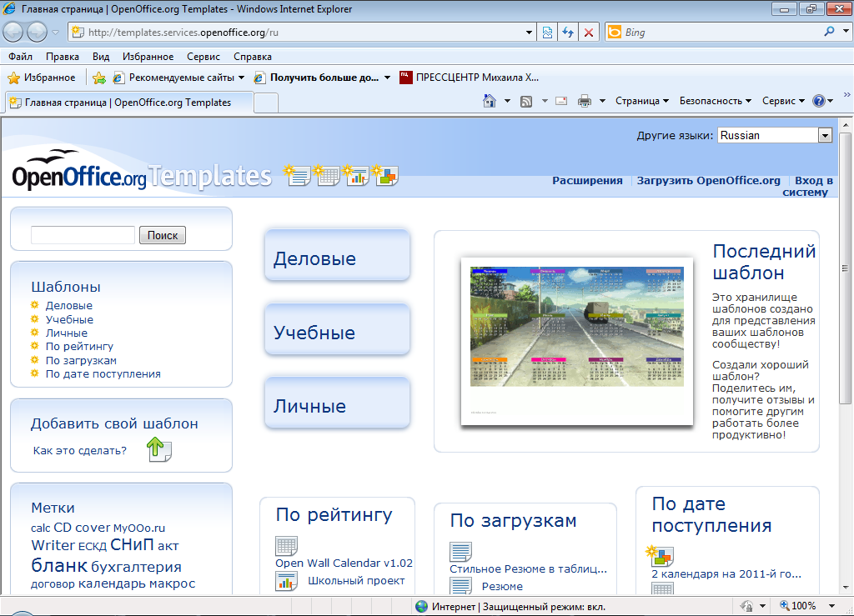Open the Правка menu
854x616 pixels.
(62, 57)
